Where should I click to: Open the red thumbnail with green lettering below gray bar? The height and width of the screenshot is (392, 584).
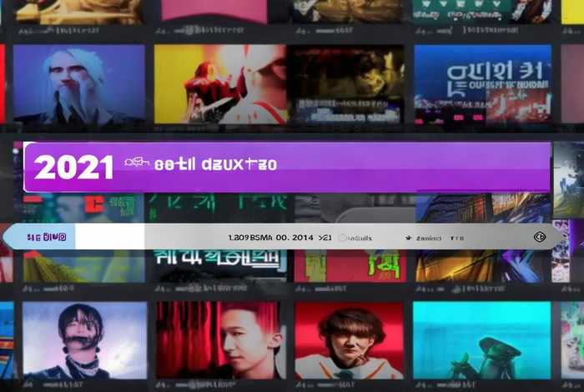point(350,266)
